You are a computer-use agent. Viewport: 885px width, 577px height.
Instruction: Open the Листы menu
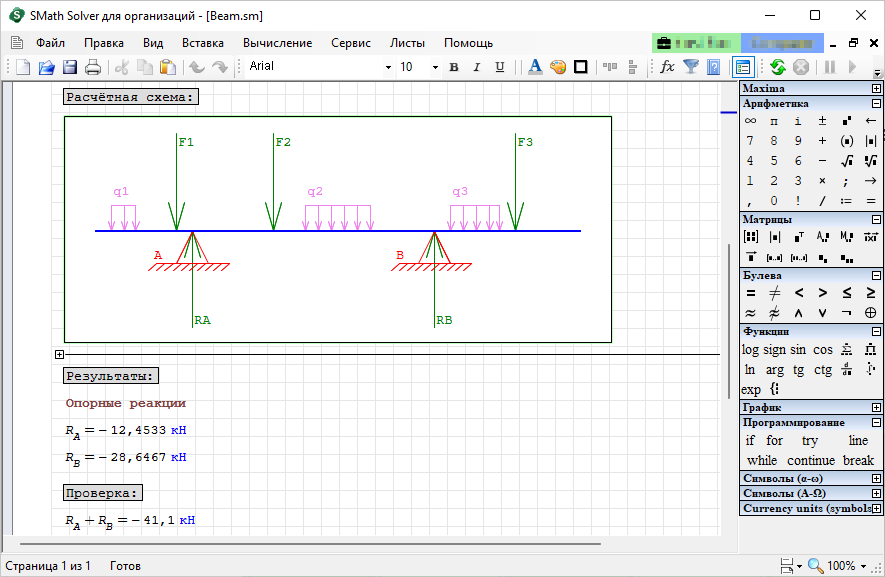(x=407, y=43)
